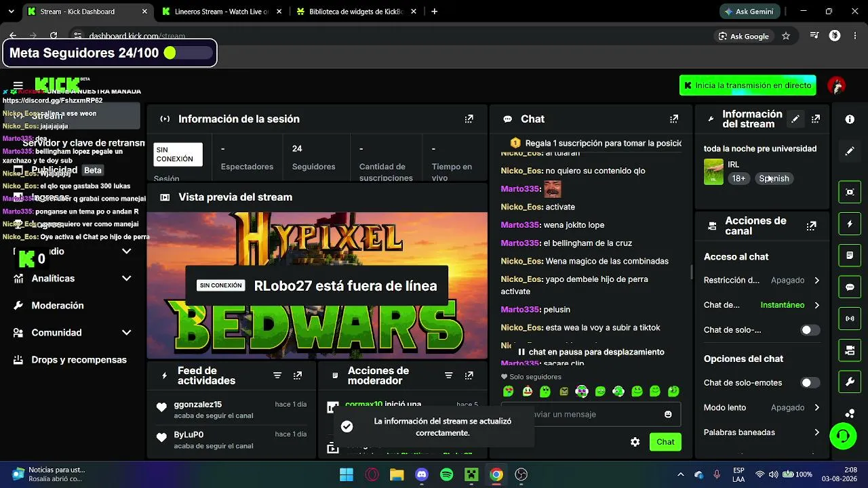Screen dimensions: 868x488
Task: Open the emoji picker in message box
Action: [x=668, y=414]
